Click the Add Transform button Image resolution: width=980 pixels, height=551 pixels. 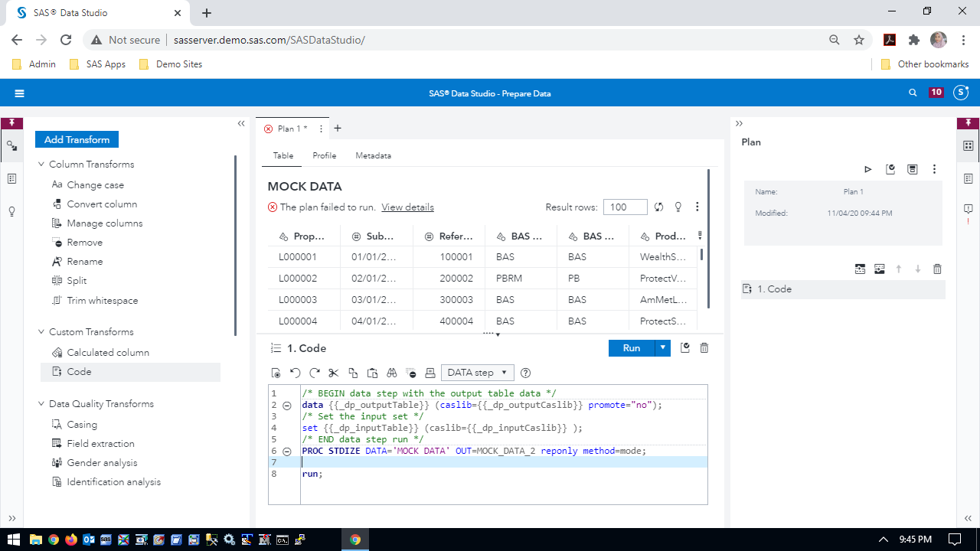coord(77,139)
